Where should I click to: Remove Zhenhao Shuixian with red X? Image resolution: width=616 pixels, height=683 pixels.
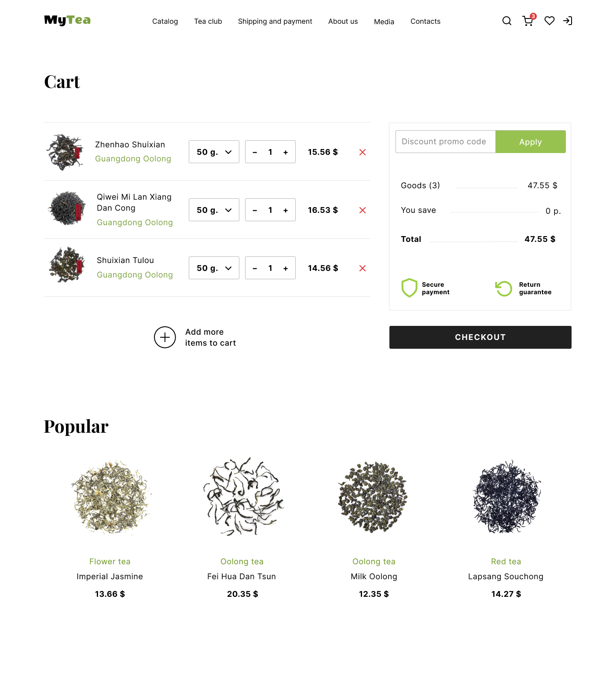pos(363,152)
